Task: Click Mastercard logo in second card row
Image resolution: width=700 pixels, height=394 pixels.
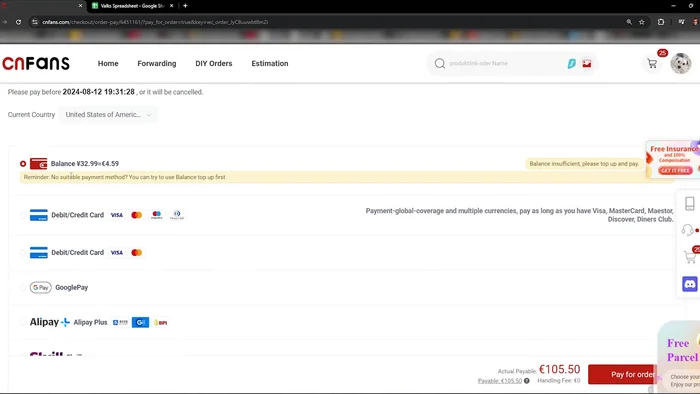Action: tap(137, 253)
